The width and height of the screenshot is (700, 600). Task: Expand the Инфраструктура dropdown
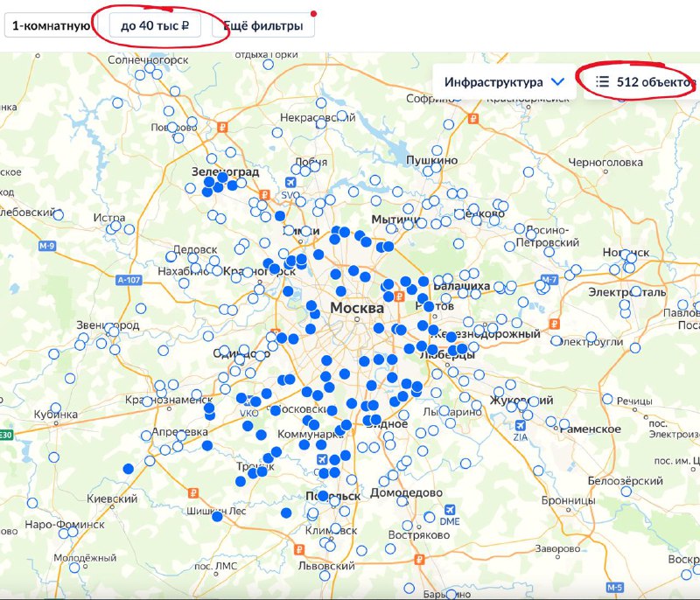click(x=504, y=82)
